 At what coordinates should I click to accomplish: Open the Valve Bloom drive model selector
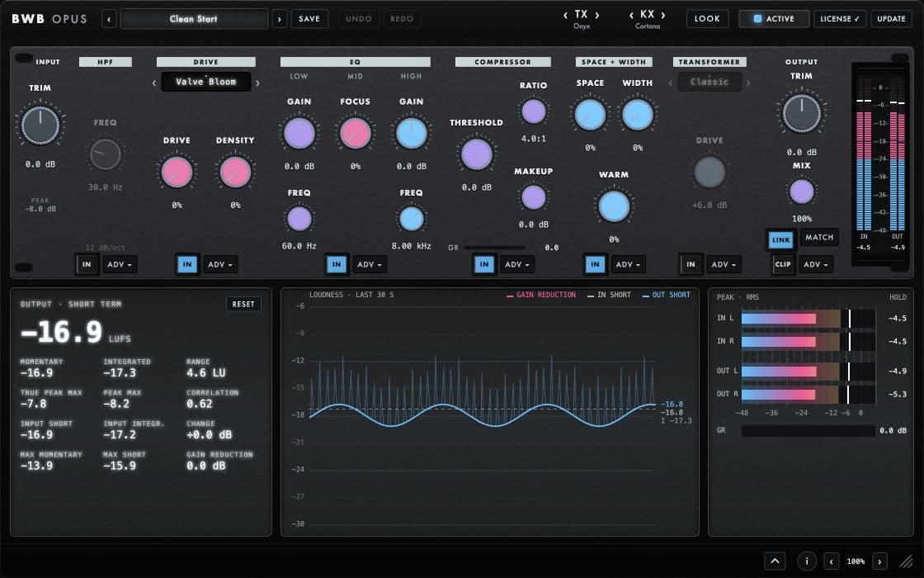[205, 82]
